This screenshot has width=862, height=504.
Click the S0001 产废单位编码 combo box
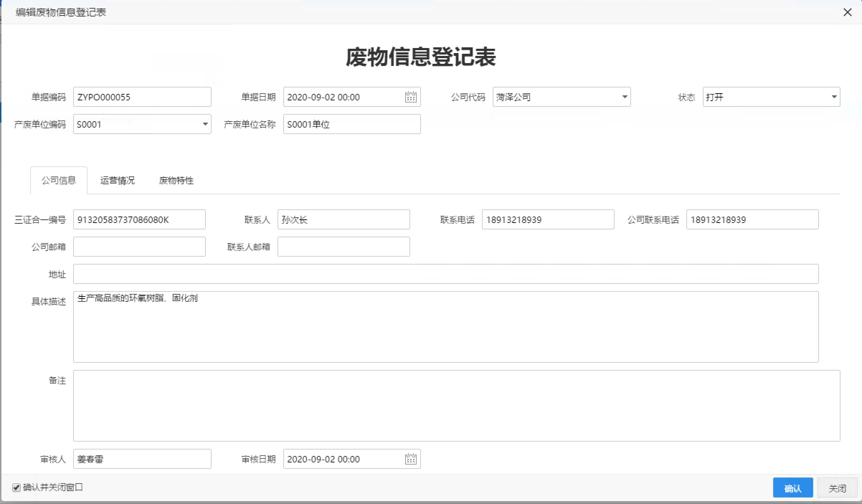pos(142,124)
